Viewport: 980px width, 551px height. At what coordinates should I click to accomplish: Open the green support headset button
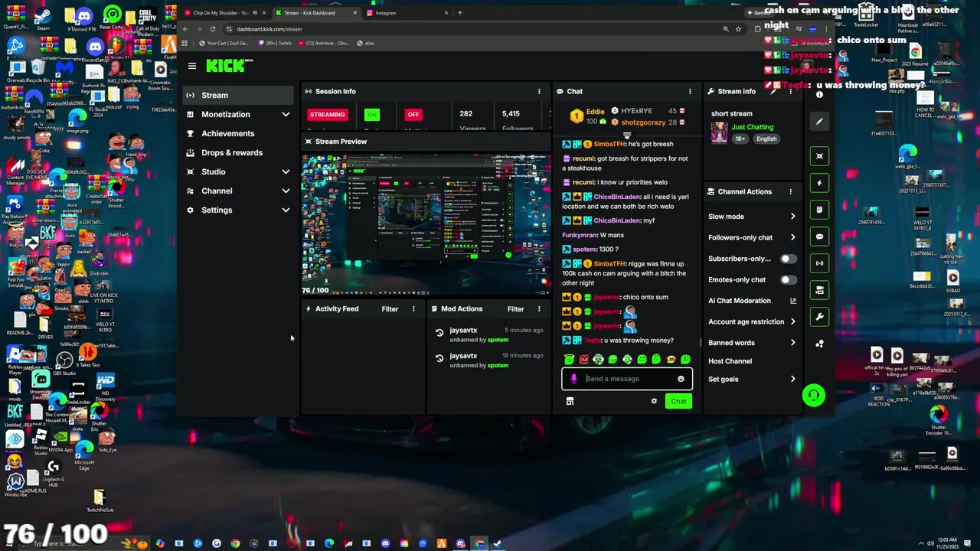click(814, 396)
